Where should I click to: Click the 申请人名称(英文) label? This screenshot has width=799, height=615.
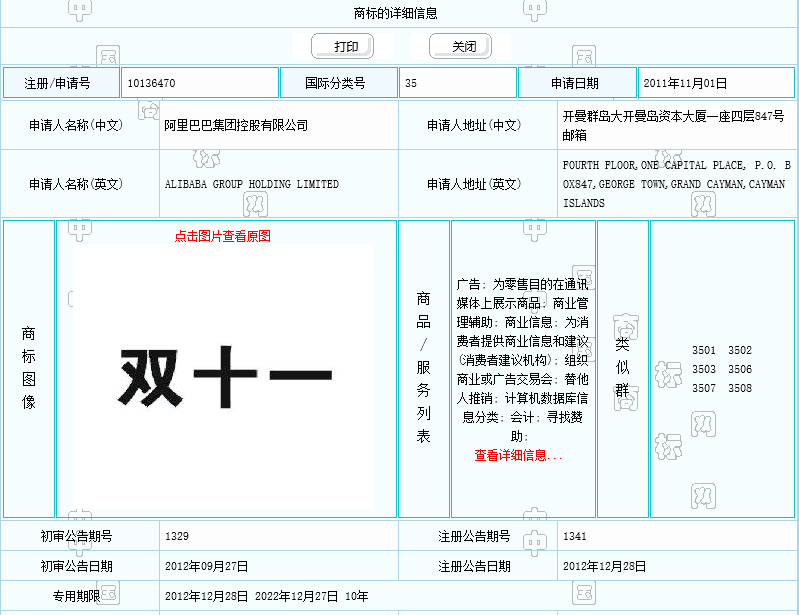[x=76, y=184]
